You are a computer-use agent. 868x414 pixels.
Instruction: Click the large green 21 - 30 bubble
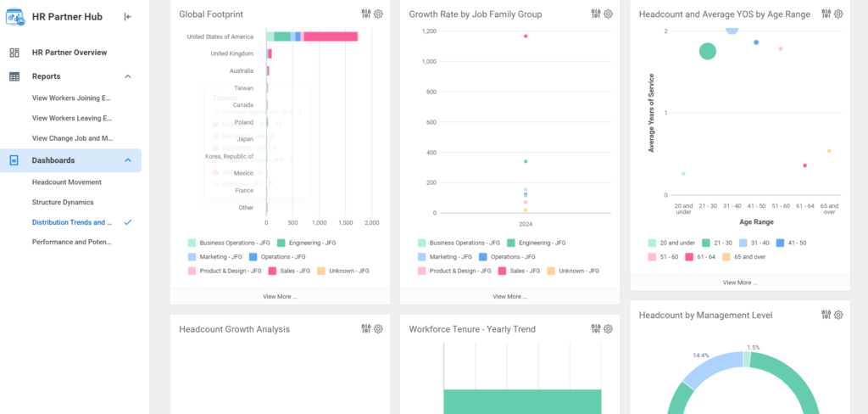click(708, 52)
